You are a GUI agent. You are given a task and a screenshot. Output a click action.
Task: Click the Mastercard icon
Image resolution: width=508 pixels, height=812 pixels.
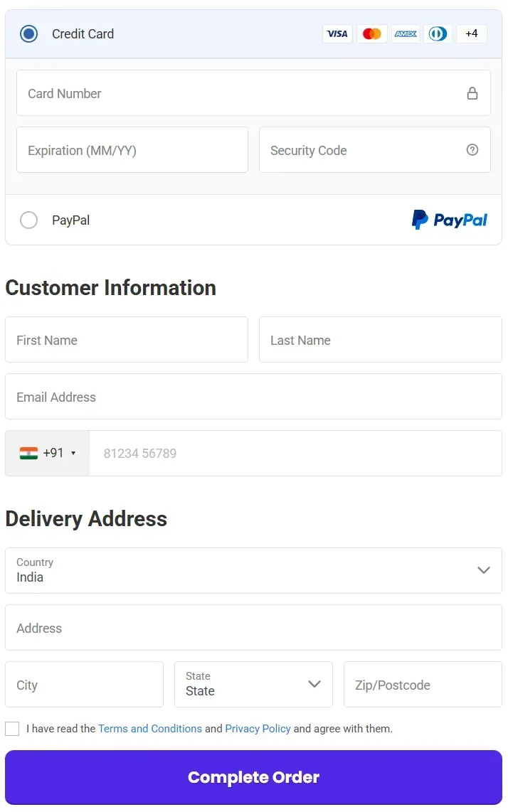[371, 33]
